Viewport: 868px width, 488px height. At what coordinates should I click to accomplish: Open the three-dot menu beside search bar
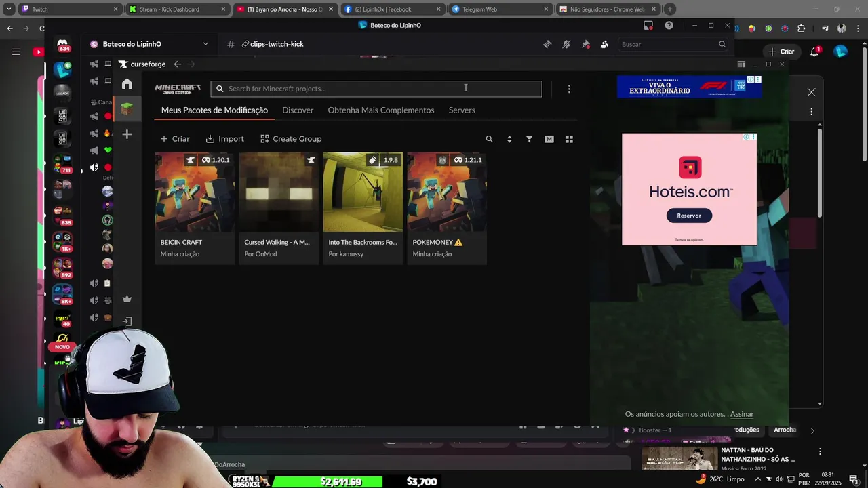pyautogui.click(x=569, y=89)
